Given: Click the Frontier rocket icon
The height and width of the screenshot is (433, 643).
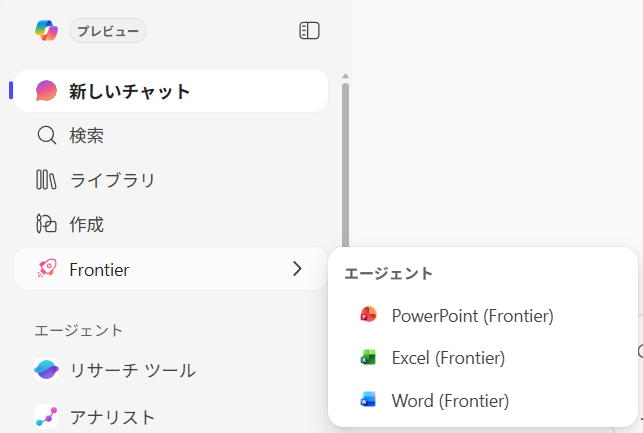Looking at the screenshot, I should point(47,269).
